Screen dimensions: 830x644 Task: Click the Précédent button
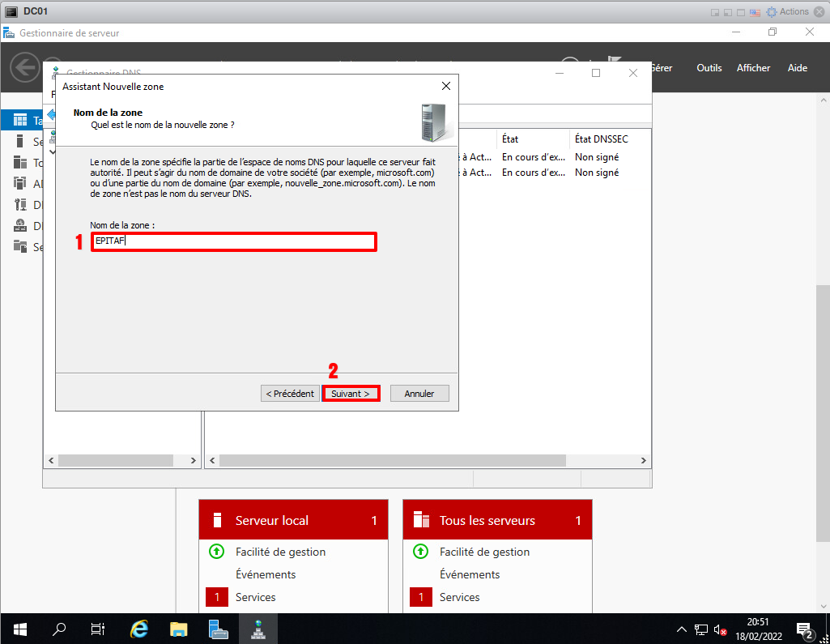pyautogui.click(x=291, y=394)
